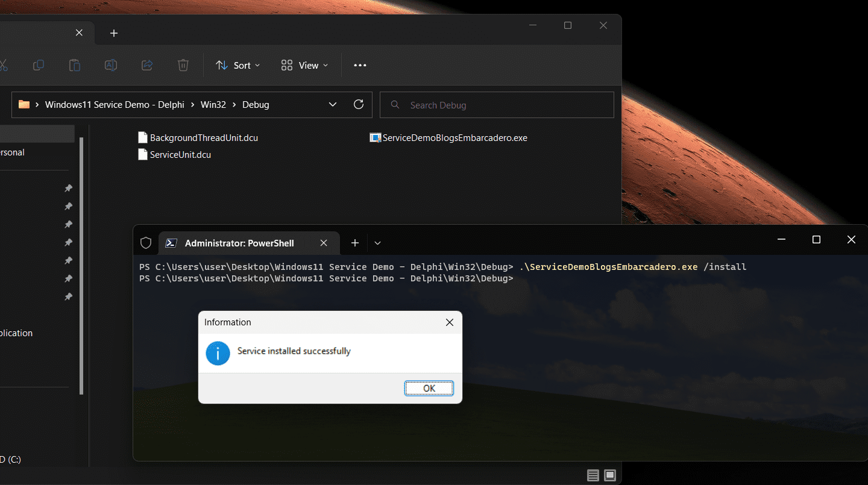
Task: Unpin the top pinned item in the sidebar
Action: point(68,188)
